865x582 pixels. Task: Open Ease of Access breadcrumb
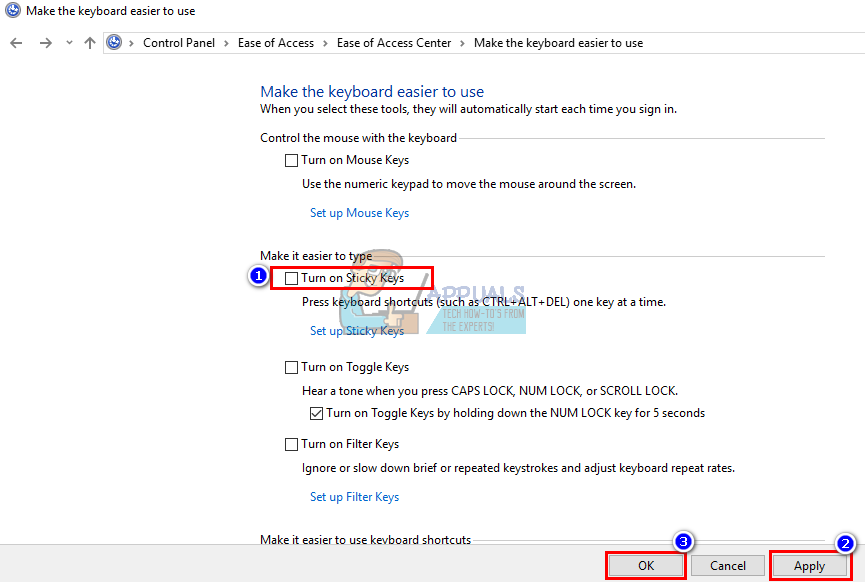276,43
